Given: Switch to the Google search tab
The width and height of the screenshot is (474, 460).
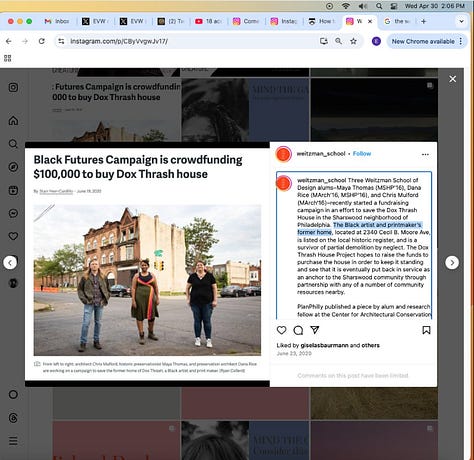Looking at the screenshot, I should (x=397, y=21).
